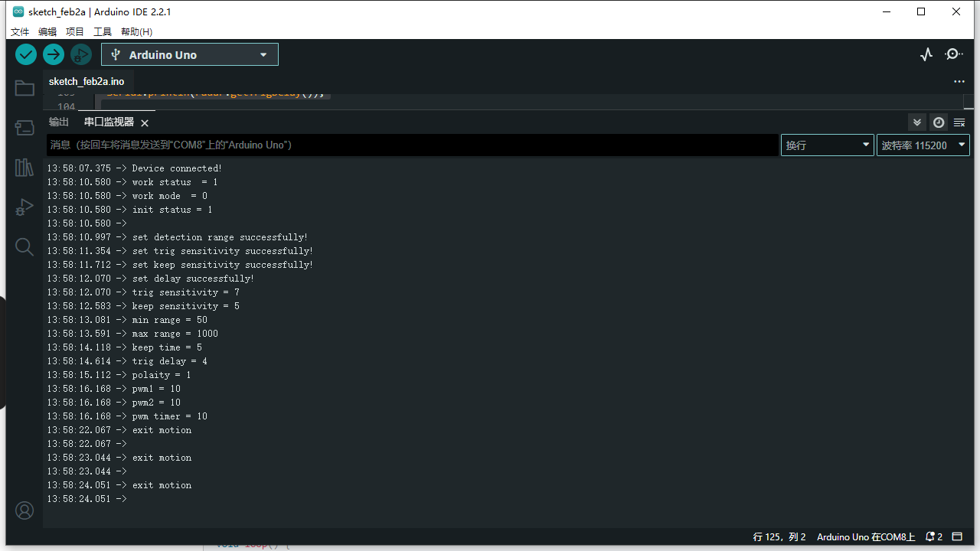Open the Sketchbook folder in the sidebar
This screenshot has width=980, height=551.
(x=24, y=88)
